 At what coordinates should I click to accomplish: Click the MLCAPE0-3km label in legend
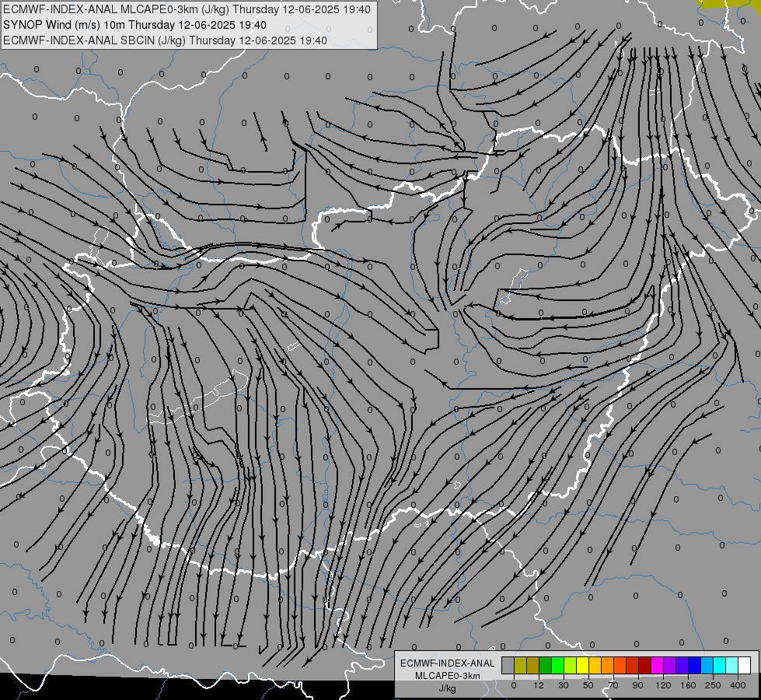(x=448, y=676)
